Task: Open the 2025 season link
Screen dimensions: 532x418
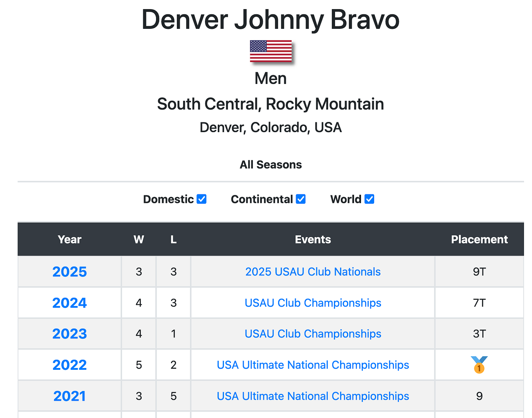Action: (69, 272)
